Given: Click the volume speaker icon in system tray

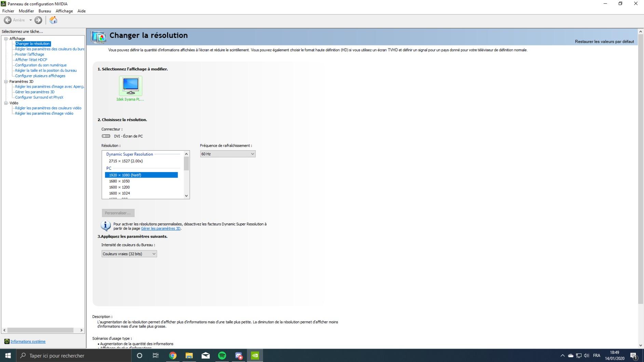Looking at the screenshot, I should pos(587,356).
